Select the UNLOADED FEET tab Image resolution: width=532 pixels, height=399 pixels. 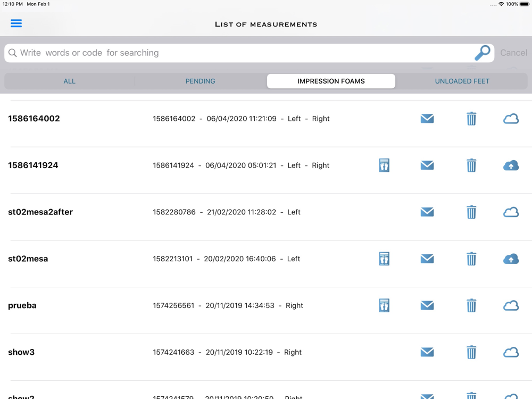pyautogui.click(x=462, y=81)
